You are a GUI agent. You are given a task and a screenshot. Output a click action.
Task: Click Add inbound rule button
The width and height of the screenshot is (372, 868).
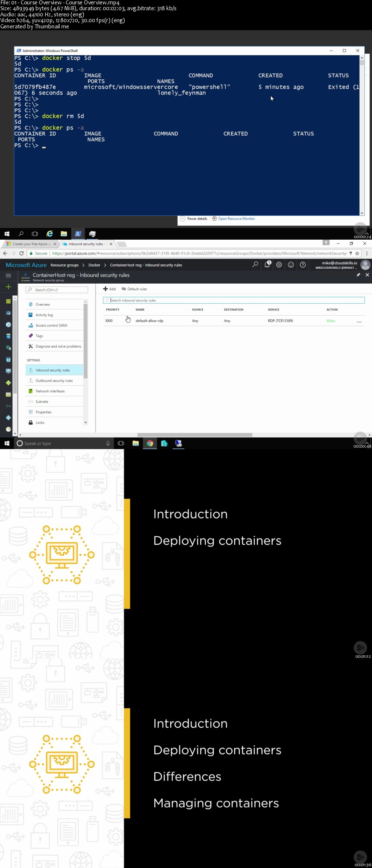tap(109, 289)
